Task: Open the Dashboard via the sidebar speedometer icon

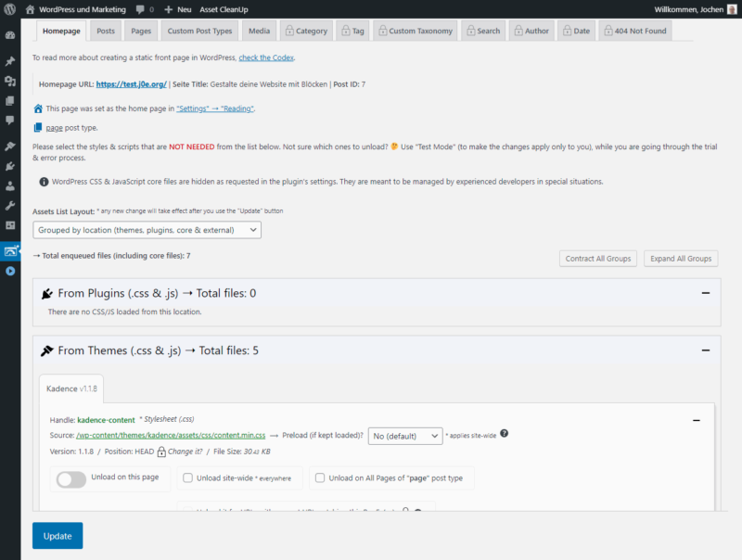Action: (9, 33)
